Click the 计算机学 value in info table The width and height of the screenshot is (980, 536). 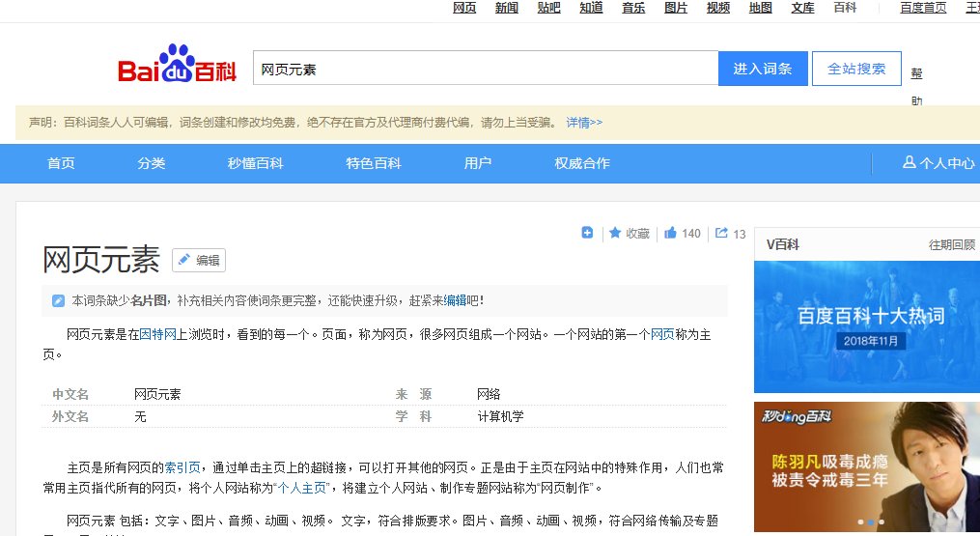[x=501, y=416]
